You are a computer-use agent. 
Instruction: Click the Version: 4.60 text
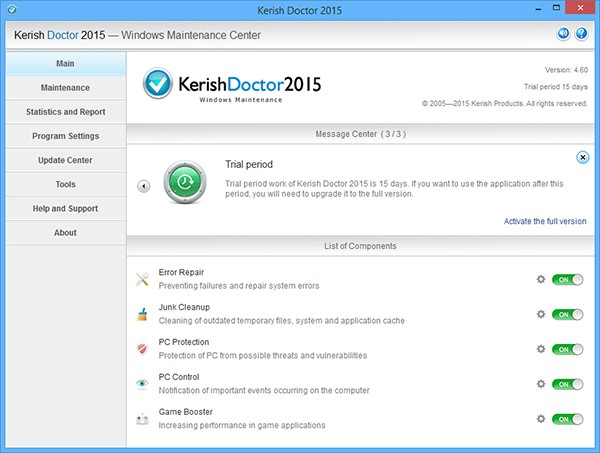click(x=566, y=70)
